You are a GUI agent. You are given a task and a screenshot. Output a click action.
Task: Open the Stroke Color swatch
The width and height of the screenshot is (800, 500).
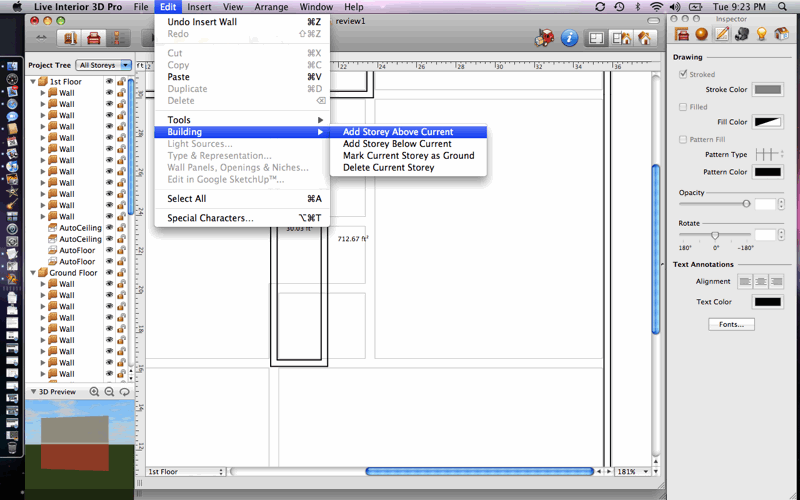coord(768,89)
